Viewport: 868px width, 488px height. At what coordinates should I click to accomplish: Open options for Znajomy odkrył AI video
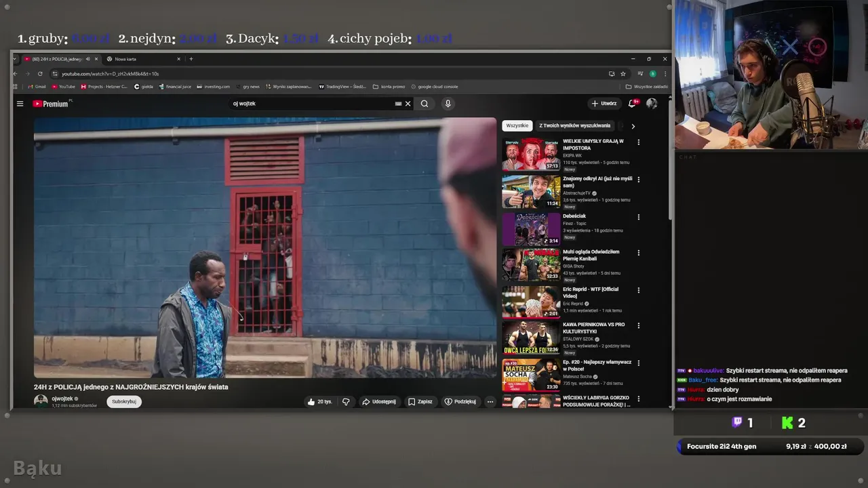pyautogui.click(x=638, y=180)
